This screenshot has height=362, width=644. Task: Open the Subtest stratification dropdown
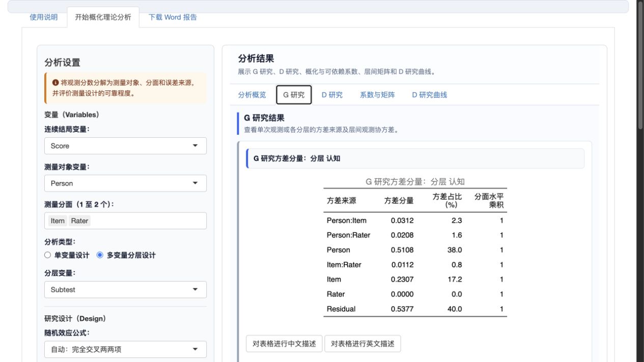point(125,290)
